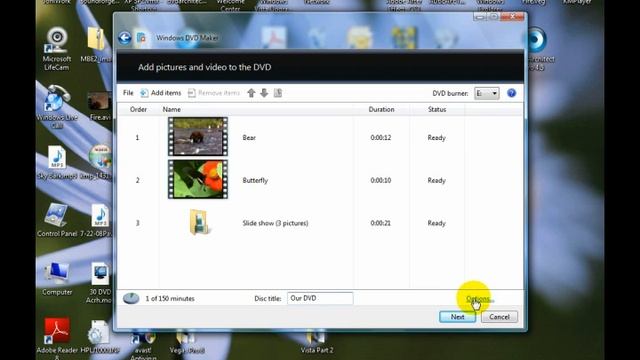Select the Bear video thumbnail
The height and width of the screenshot is (360, 640).
pos(198,137)
